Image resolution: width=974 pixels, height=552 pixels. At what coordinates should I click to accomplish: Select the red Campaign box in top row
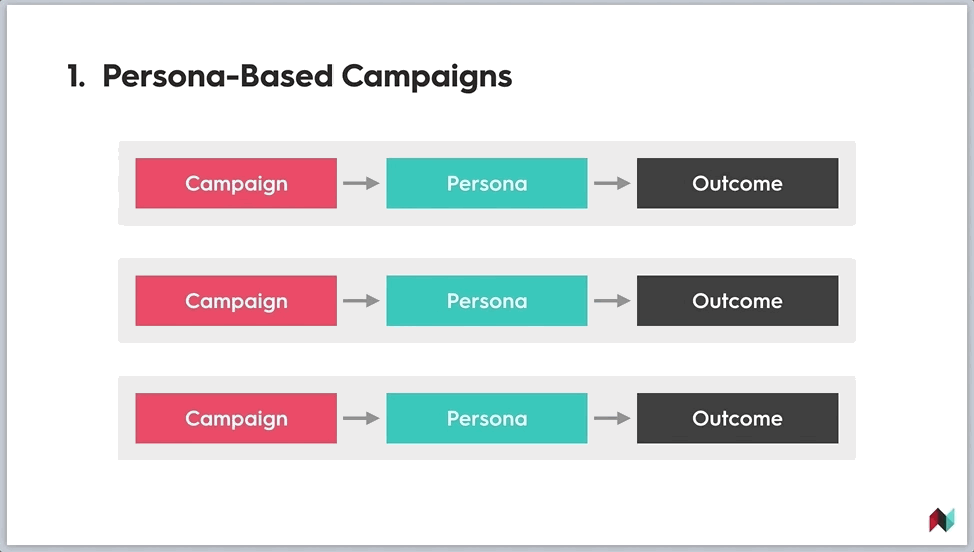(236, 183)
